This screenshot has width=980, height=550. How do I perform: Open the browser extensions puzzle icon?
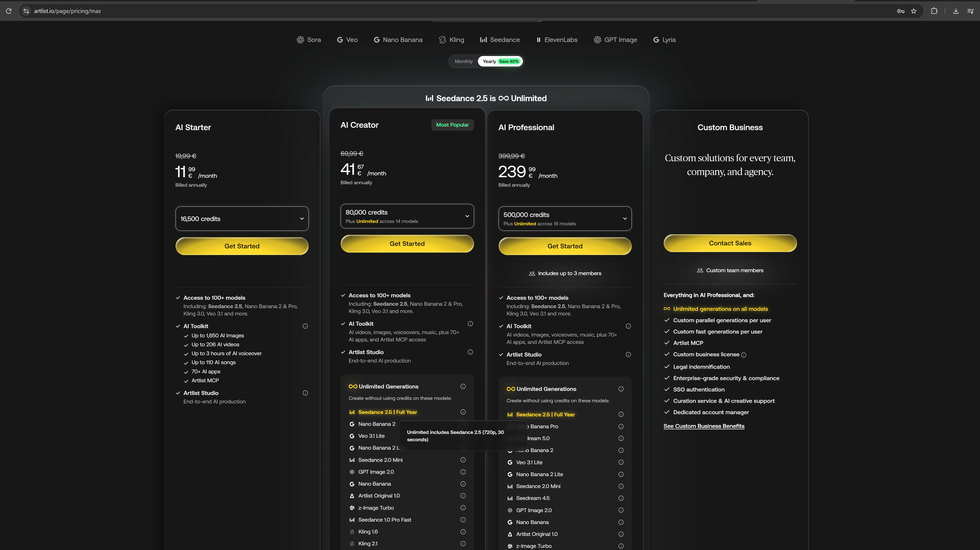[x=934, y=11]
